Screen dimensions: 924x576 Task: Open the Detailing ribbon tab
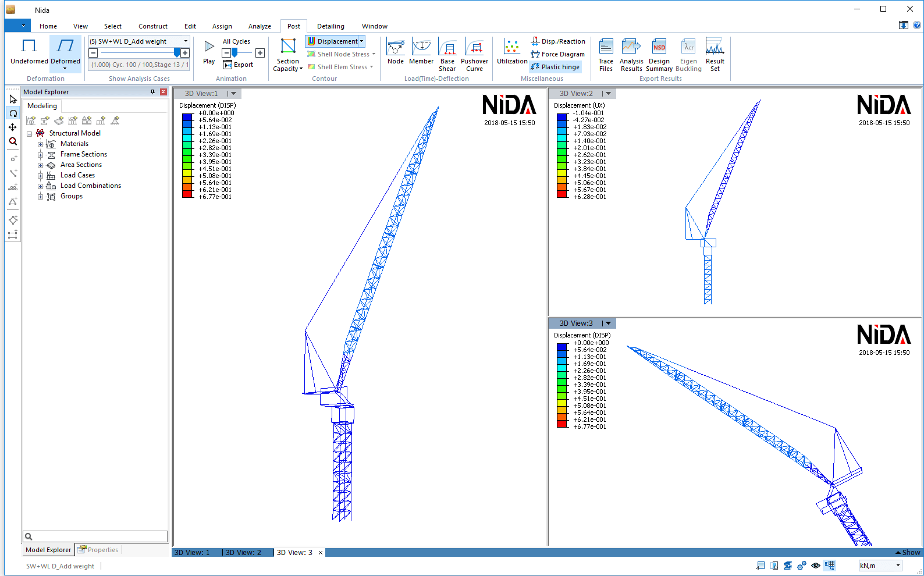pos(330,26)
